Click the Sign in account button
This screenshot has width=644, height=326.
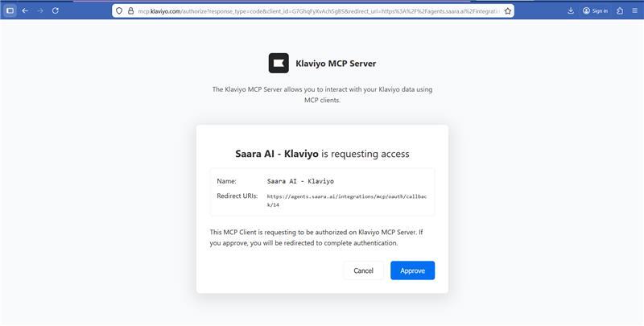595,10
